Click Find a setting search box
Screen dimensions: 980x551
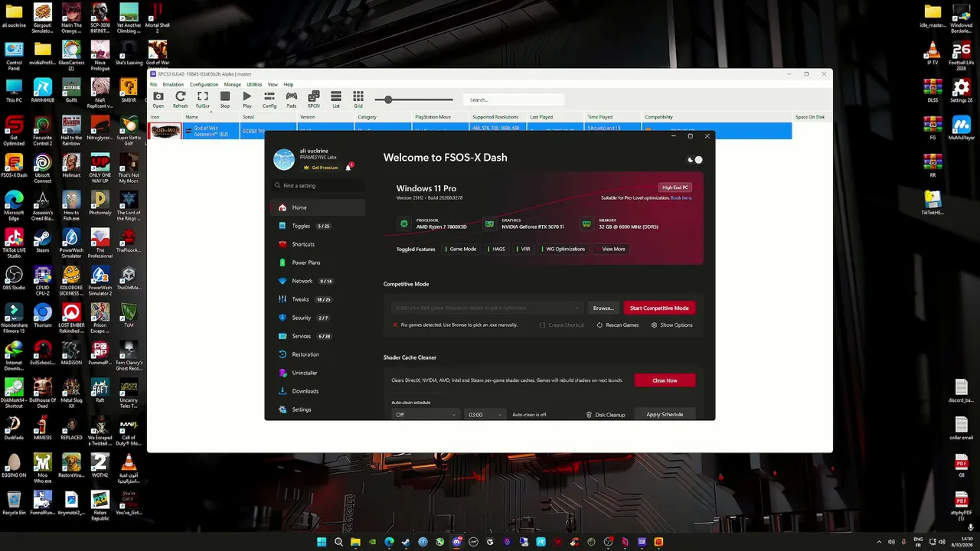(318, 186)
